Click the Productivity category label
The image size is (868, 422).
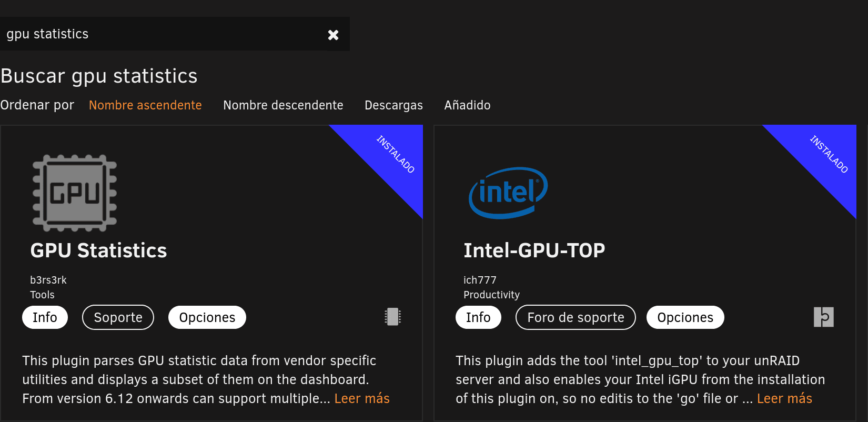[x=491, y=295]
